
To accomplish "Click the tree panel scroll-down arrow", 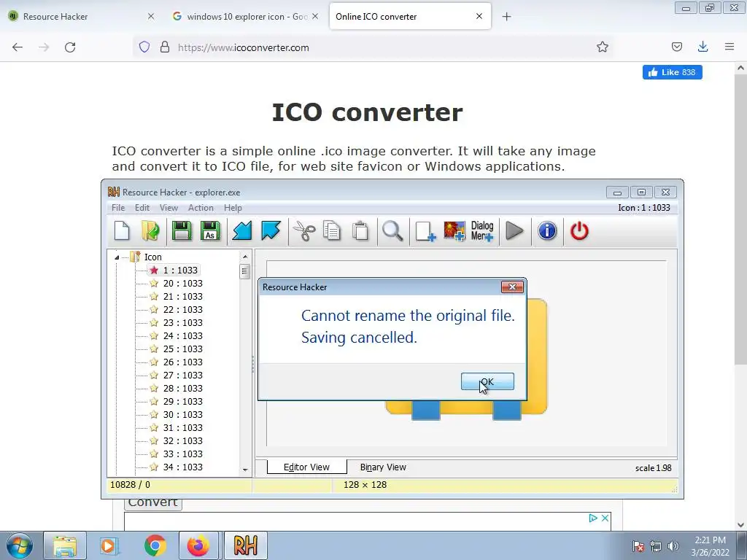I will [x=245, y=470].
